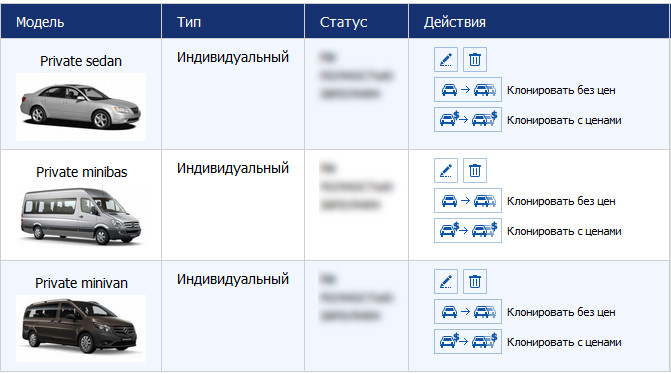Edit the Private minibas entry
This screenshot has height=374, width=671.
(x=445, y=170)
